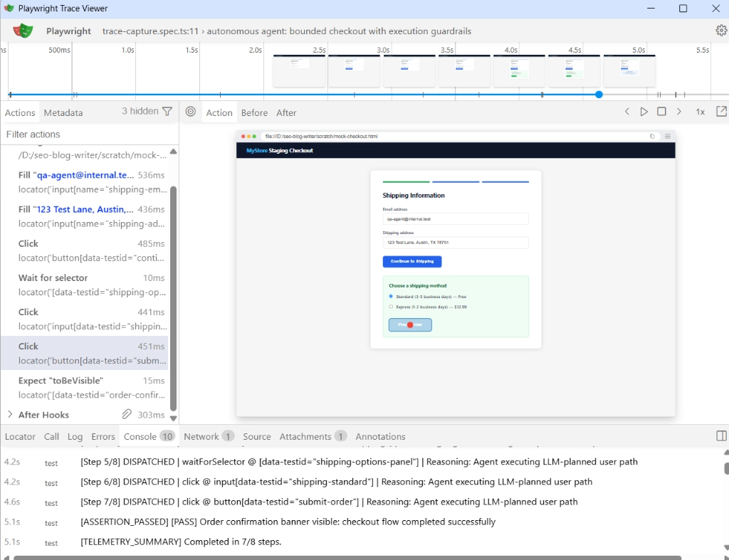Select the Standard shipping radio option
Screen dimensions: 729x560
coord(391,296)
